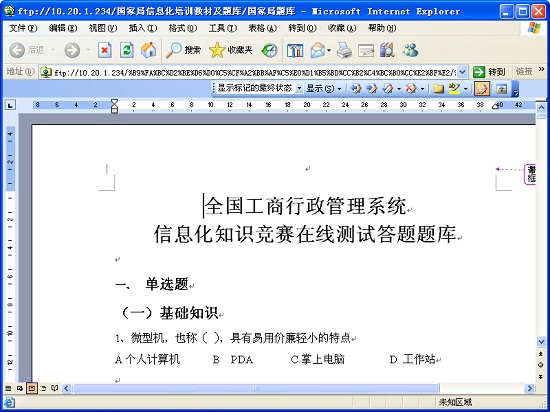Viewport: 550px width, 412px height.
Task: Open the 帮助(H) menu
Action: click(382, 28)
